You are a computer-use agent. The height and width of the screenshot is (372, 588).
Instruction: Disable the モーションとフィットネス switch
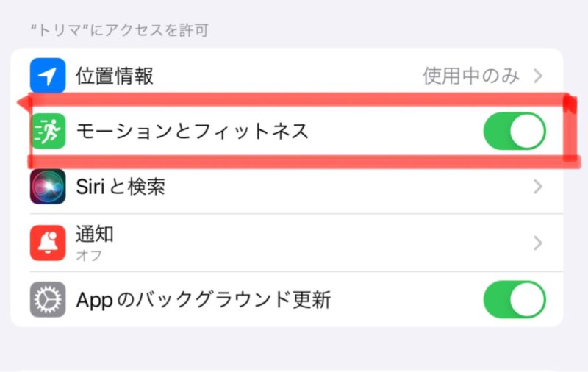[514, 132]
